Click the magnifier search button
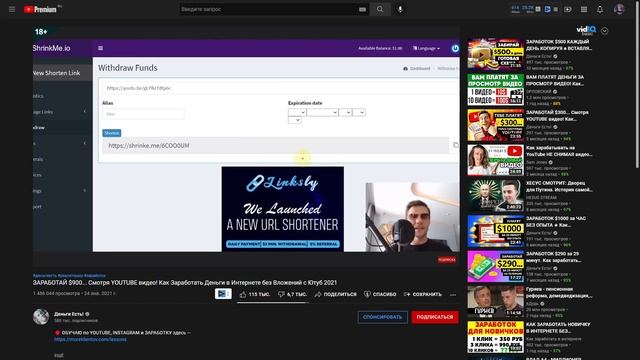 [x=380, y=9]
